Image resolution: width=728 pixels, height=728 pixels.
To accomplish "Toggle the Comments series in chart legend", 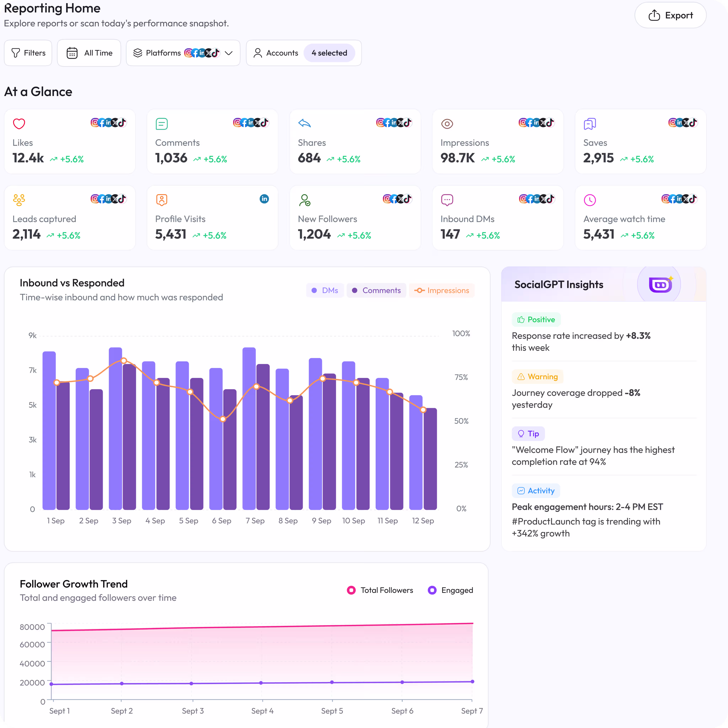I will pyautogui.click(x=376, y=290).
